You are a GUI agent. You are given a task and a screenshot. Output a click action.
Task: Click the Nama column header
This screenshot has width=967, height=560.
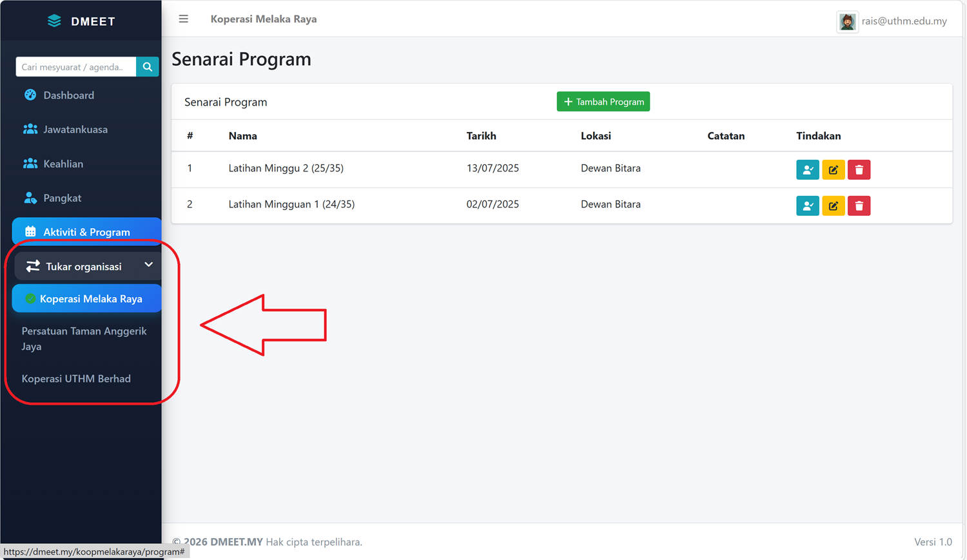click(x=243, y=136)
